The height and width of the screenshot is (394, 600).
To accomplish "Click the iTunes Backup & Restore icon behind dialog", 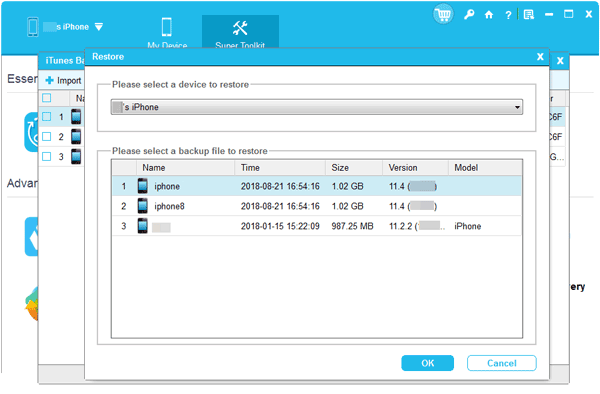I will [x=31, y=132].
